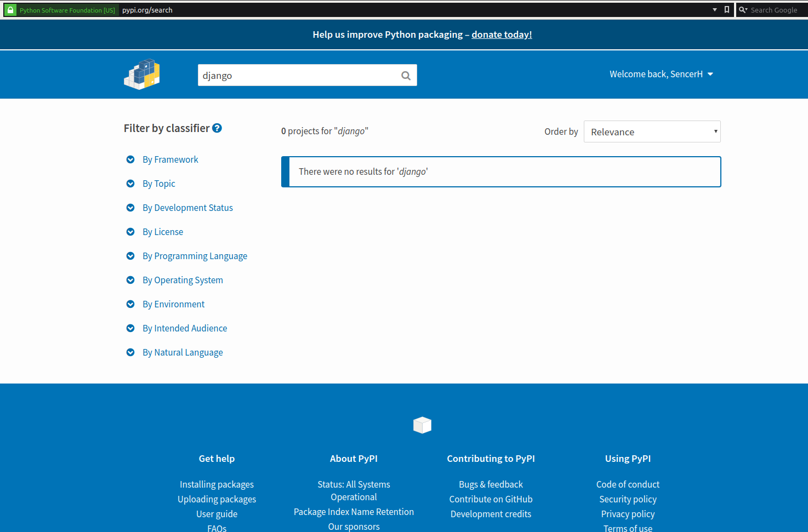Expand the By Environment chevron icon
Viewport: 808px width, 532px height.
[130, 304]
